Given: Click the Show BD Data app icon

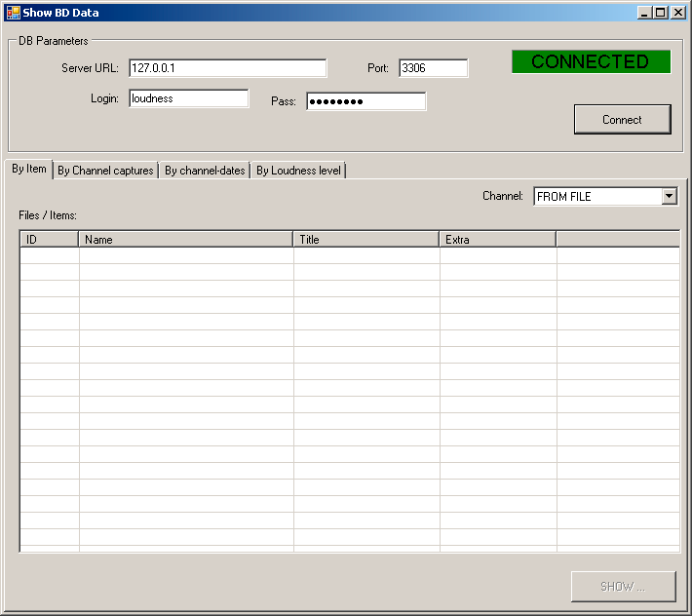Looking at the screenshot, I should pyautogui.click(x=14, y=13).
